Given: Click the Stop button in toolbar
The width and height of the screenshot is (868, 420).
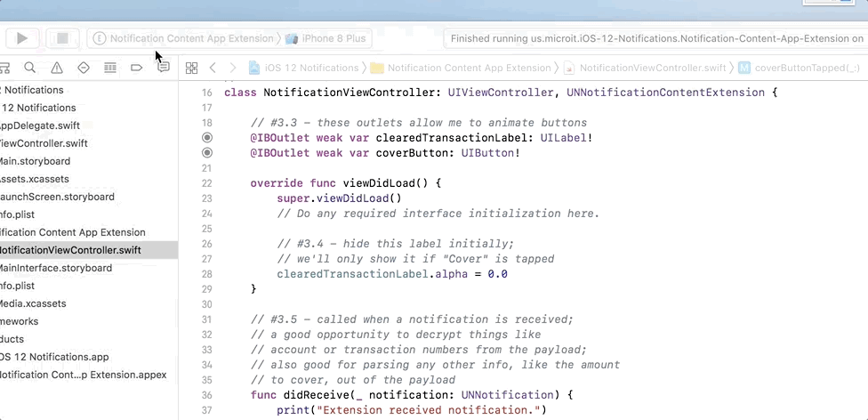Looking at the screenshot, I should point(62,38).
